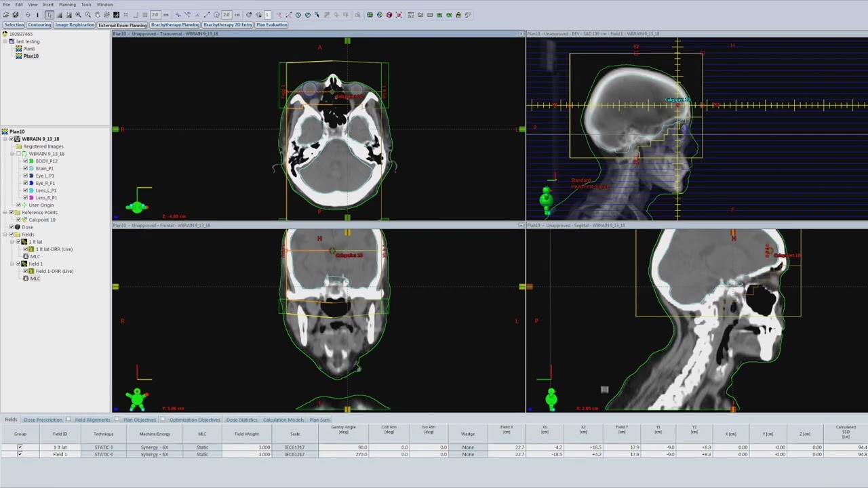Viewport: 868px width, 488px height.
Task: Click the Gantry Angle 270.0 cell
Action: click(343, 454)
